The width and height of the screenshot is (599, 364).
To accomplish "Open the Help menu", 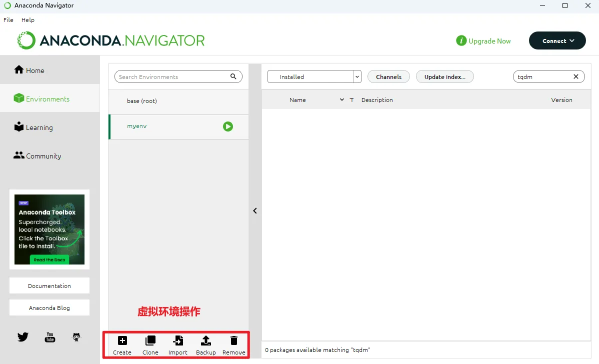I will tap(28, 20).
